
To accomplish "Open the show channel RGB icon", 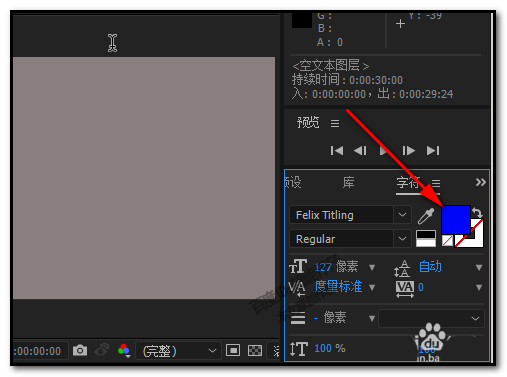I will pyautogui.click(x=124, y=350).
